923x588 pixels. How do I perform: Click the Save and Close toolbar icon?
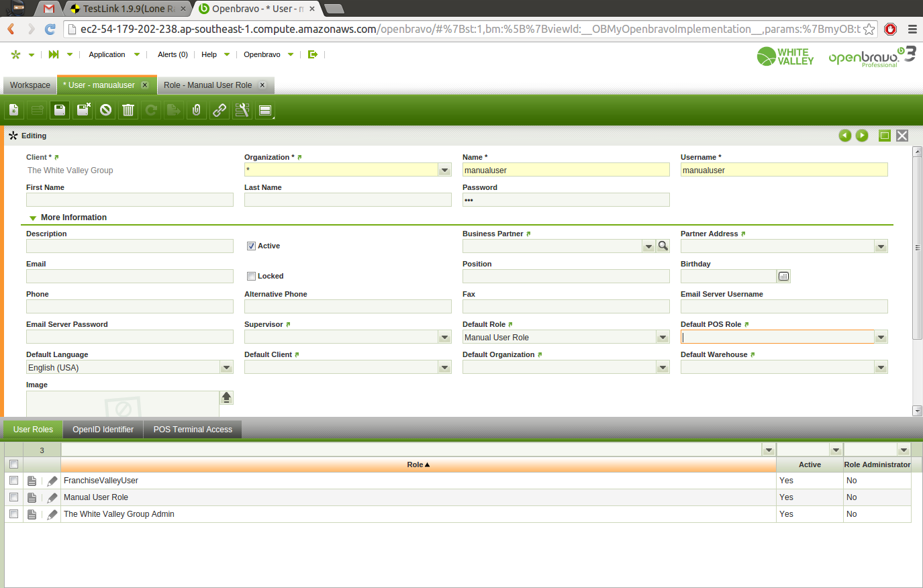83,110
